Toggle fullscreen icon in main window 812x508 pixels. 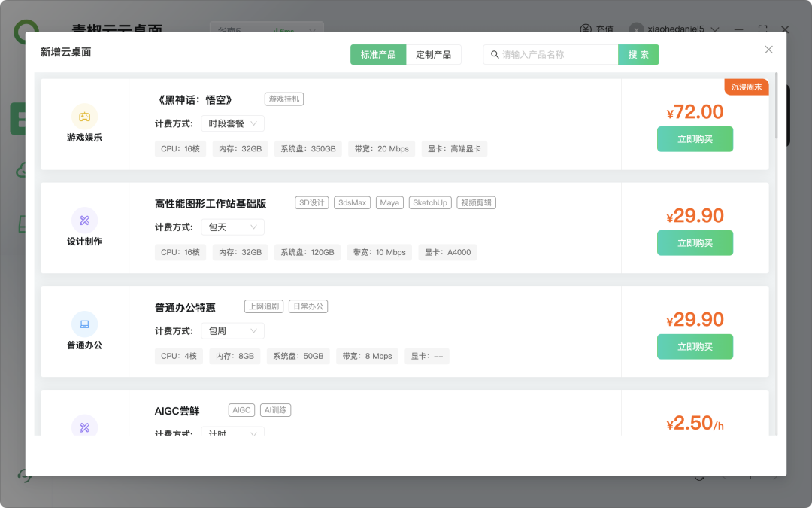click(x=762, y=29)
